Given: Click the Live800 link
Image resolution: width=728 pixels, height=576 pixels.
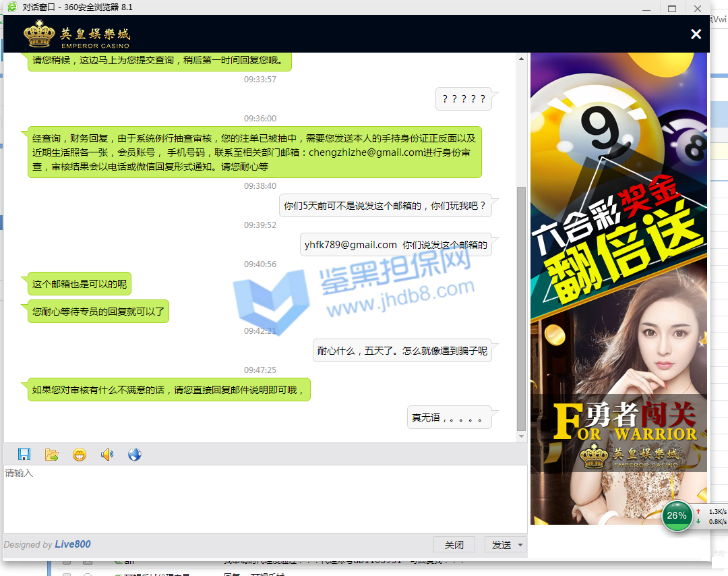Looking at the screenshot, I should click(x=73, y=544).
